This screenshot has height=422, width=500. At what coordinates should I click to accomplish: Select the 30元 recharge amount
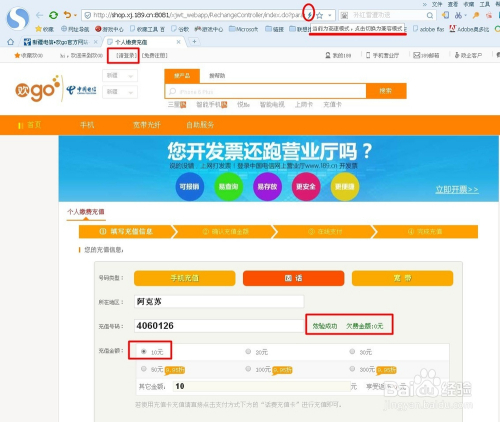(352, 352)
